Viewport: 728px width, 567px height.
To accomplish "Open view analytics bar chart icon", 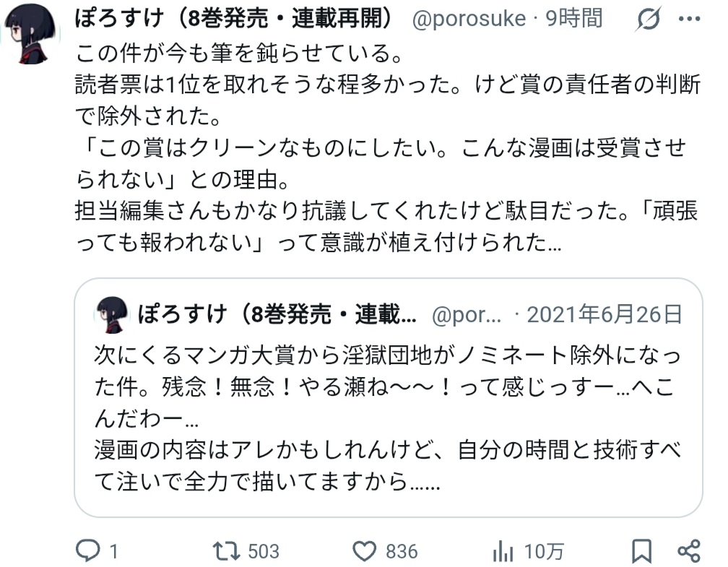I will [x=503, y=553].
